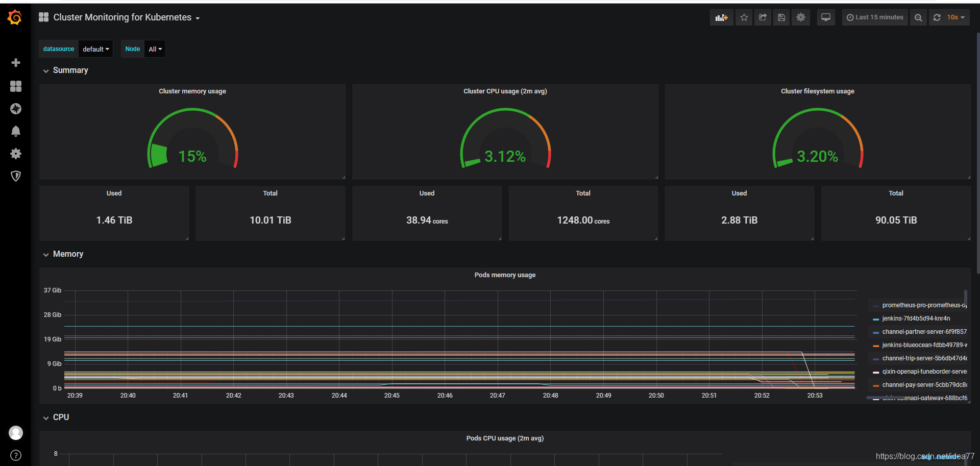Image resolution: width=980 pixels, height=466 pixels.
Task: Open the user profile avatar
Action: click(16, 433)
